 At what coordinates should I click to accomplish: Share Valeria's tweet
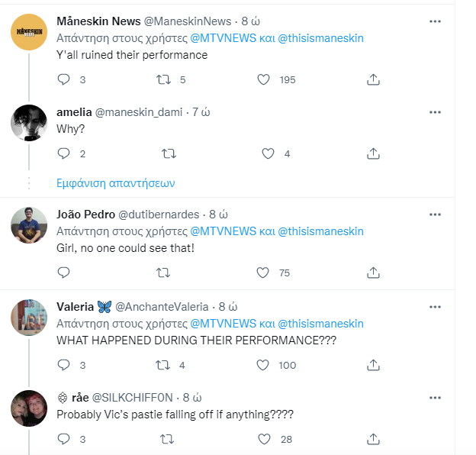(373, 365)
